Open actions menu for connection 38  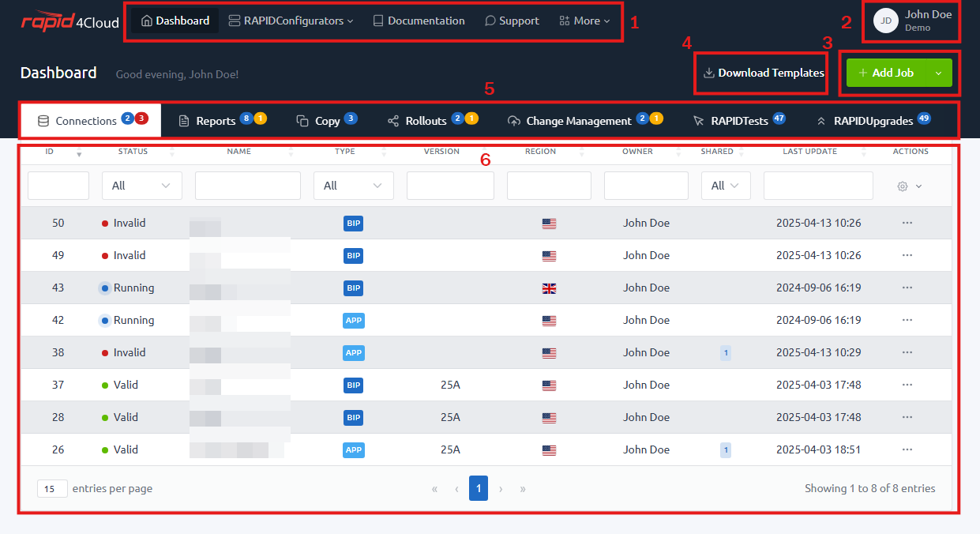907,352
